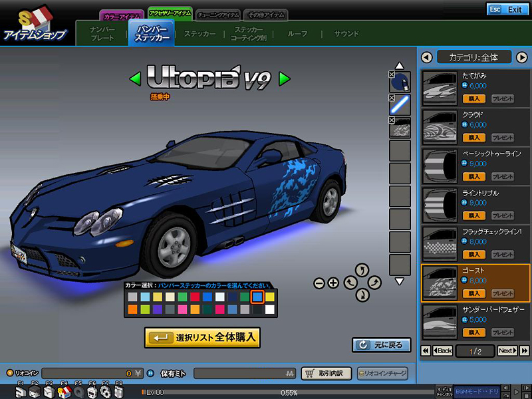The image size is (532, 399).
Task: Rotate car view upward
Action: (362, 271)
